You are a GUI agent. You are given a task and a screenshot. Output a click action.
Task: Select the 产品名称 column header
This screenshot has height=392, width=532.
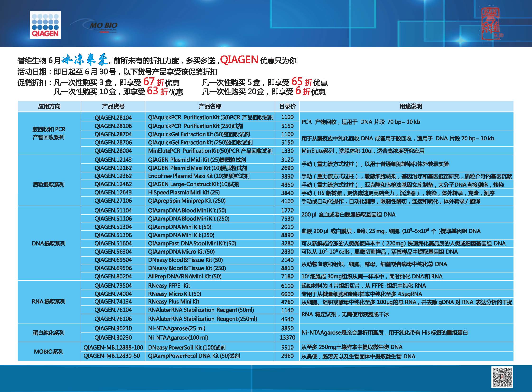(210, 106)
